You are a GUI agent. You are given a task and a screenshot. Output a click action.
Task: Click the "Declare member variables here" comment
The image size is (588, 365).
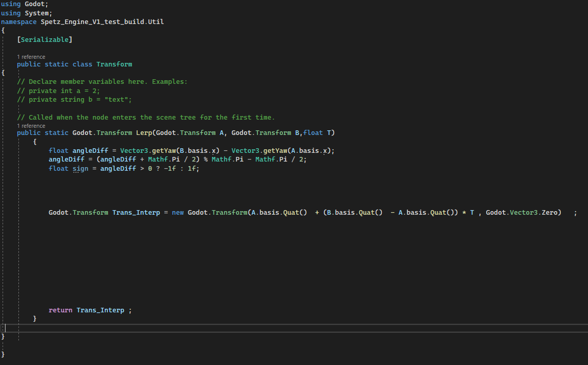click(x=102, y=82)
